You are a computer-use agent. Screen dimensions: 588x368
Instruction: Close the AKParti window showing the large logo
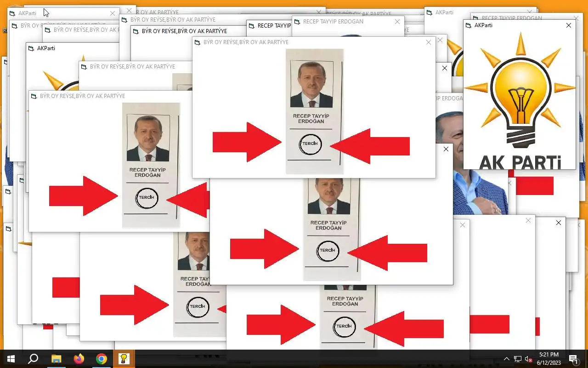pyautogui.click(x=569, y=25)
